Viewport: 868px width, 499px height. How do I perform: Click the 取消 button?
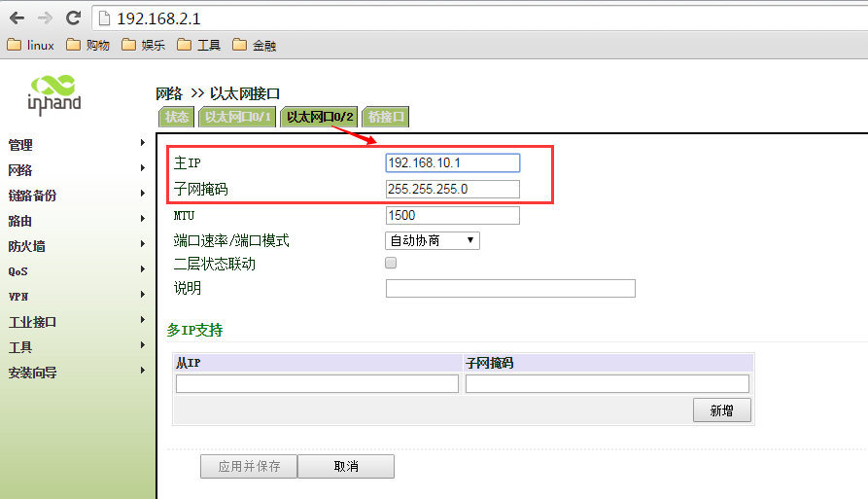[346, 467]
